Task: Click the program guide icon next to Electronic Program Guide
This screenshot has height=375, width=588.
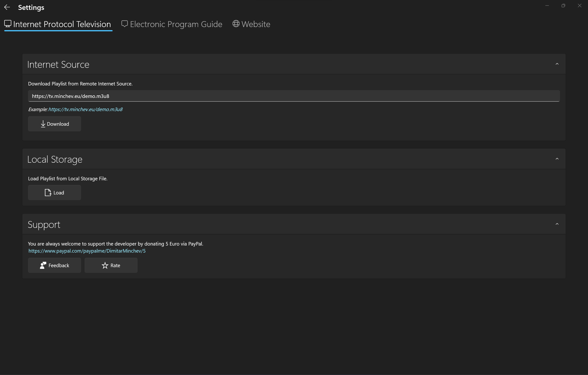Action: [x=125, y=23]
